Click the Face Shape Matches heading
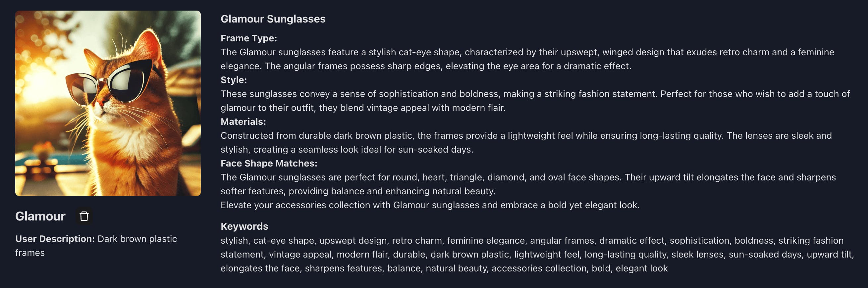 pos(269,164)
